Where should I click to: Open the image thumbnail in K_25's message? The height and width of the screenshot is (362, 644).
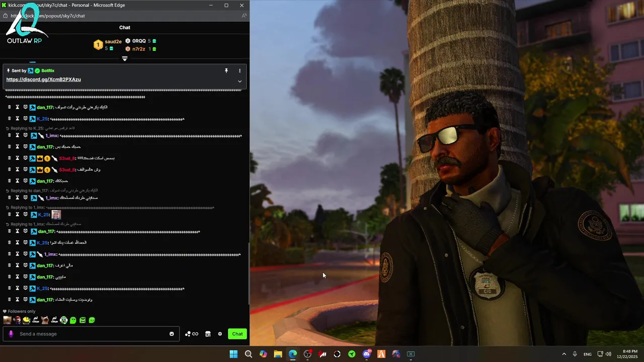pyautogui.click(x=56, y=215)
